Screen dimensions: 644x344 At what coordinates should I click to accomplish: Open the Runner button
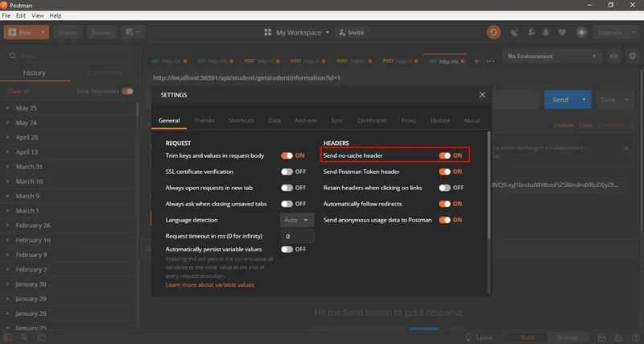point(101,32)
